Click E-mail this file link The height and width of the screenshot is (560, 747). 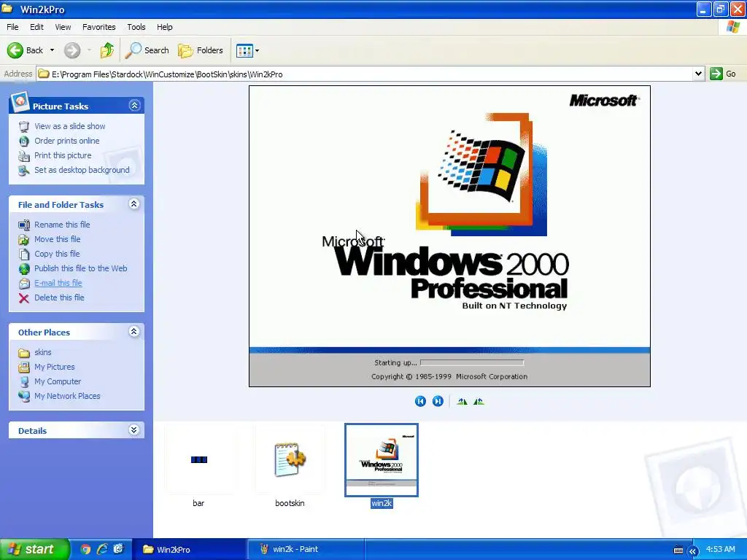click(58, 283)
